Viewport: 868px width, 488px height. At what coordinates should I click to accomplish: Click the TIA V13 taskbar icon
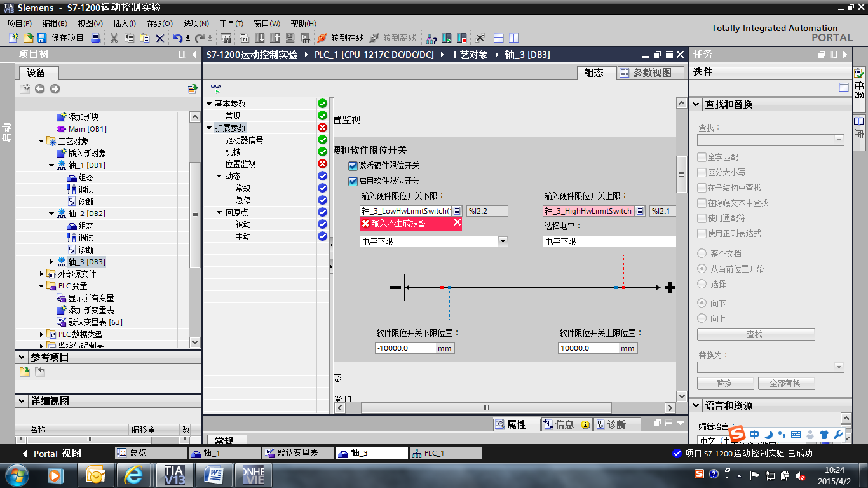tap(174, 475)
